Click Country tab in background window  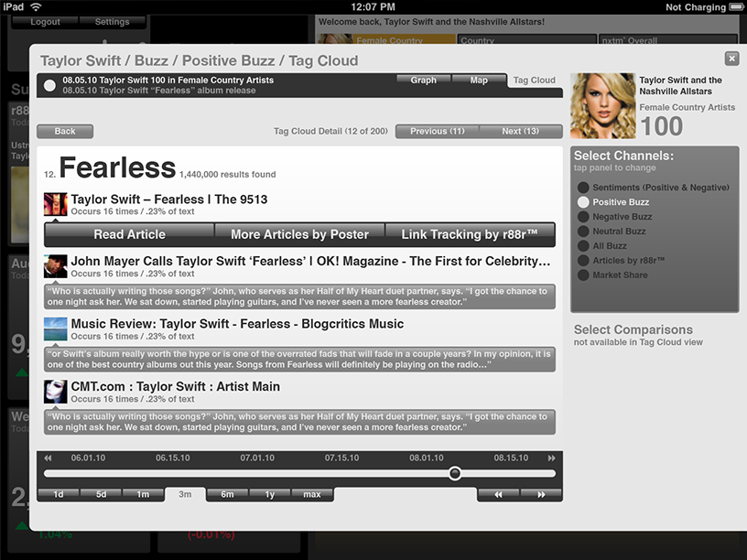click(526, 39)
